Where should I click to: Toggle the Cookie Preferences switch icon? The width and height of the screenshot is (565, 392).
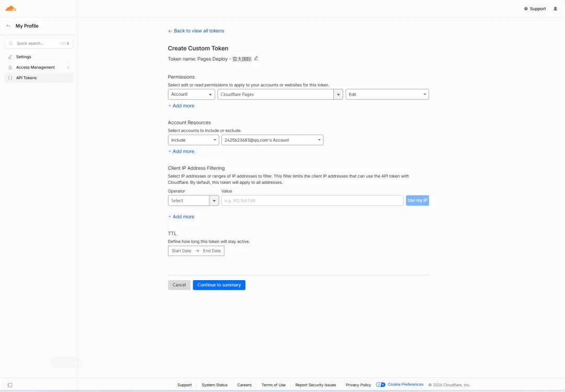380,385
